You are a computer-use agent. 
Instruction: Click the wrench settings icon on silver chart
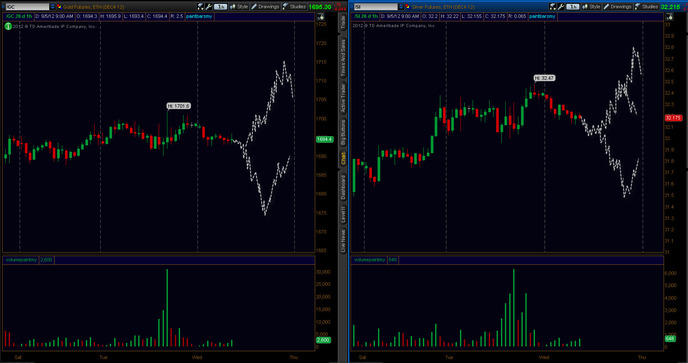point(561,7)
